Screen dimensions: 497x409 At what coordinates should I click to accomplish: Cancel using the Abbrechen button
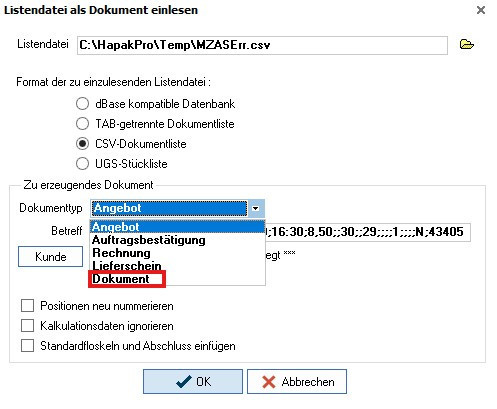[297, 381]
